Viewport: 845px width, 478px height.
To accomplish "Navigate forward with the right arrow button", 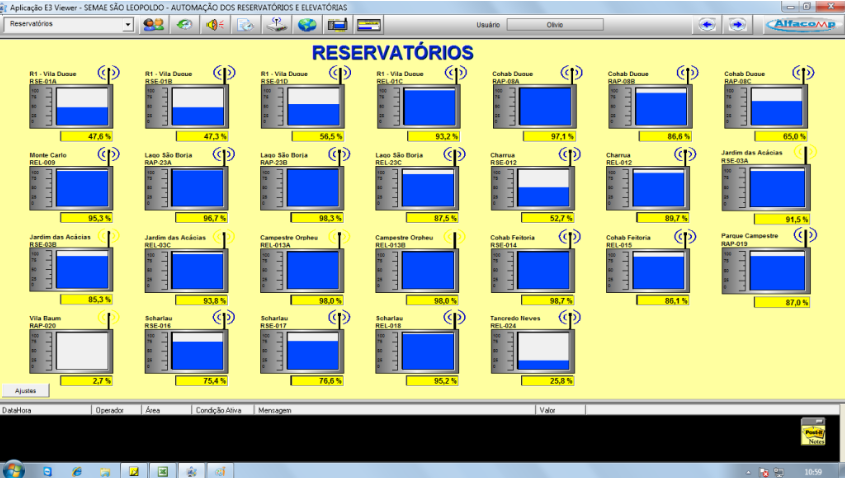I will point(737,24).
